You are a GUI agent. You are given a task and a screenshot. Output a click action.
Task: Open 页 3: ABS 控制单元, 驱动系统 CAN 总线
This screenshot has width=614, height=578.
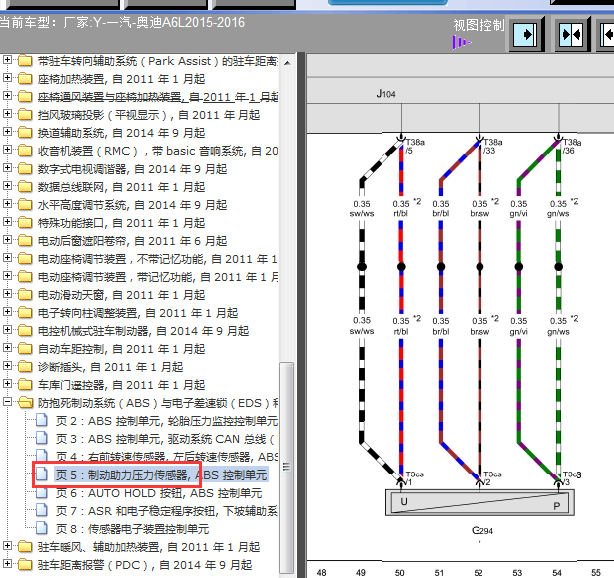[165, 439]
